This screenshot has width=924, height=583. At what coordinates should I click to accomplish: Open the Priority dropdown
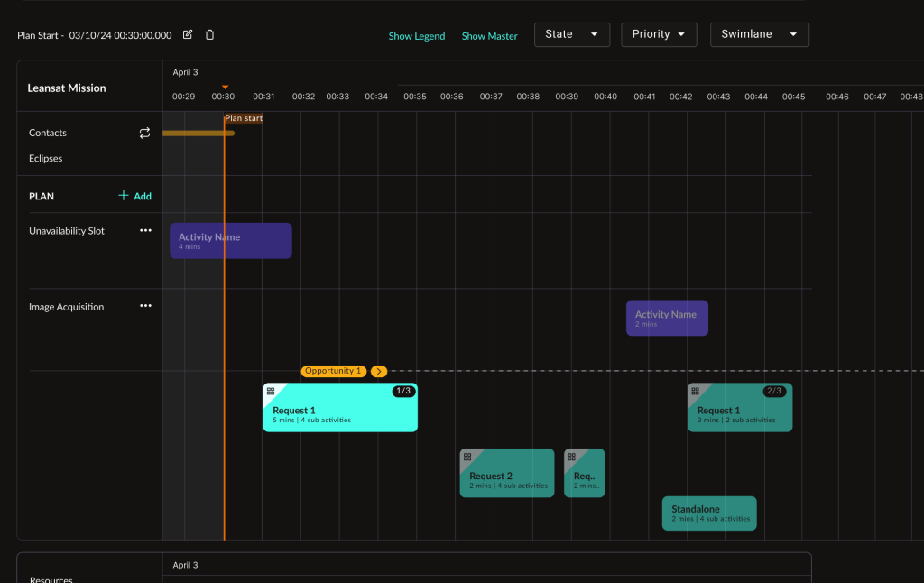pyautogui.click(x=659, y=35)
